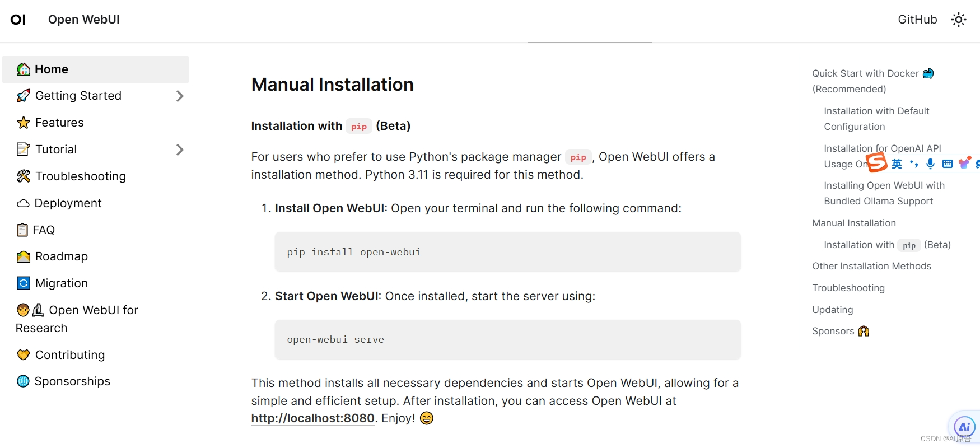The height and width of the screenshot is (448, 980).
Task: Click the pip install open-webui code block
Action: pyautogui.click(x=507, y=252)
